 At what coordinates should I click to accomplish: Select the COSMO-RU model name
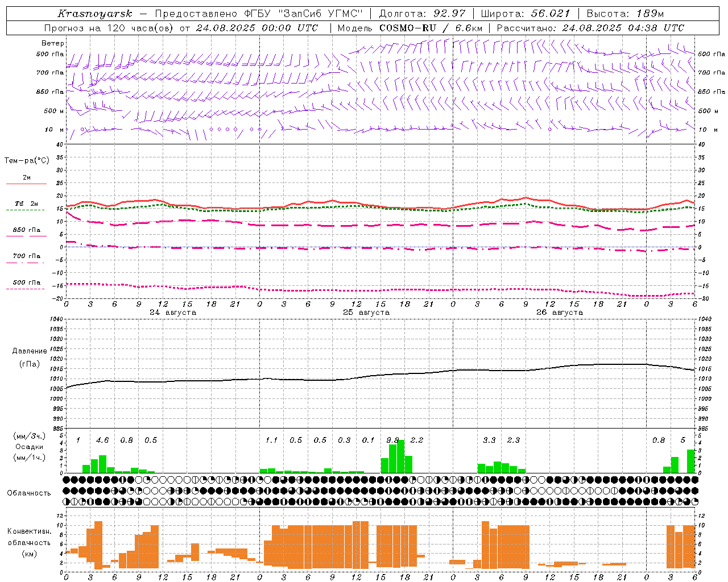pos(407,28)
